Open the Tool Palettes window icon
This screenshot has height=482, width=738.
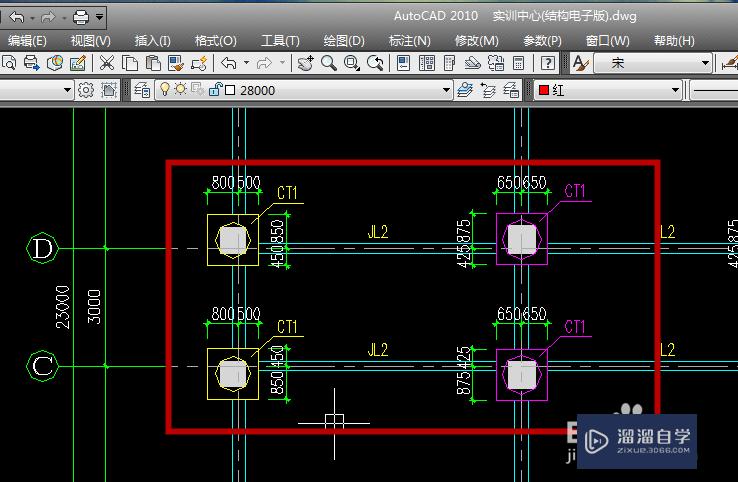pyautogui.click(x=450, y=63)
